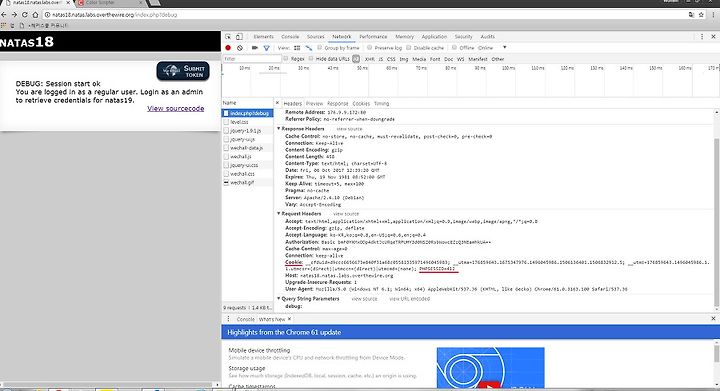
Task: Open the Chrome apps bookmarks shortcut
Action: tap(4, 25)
